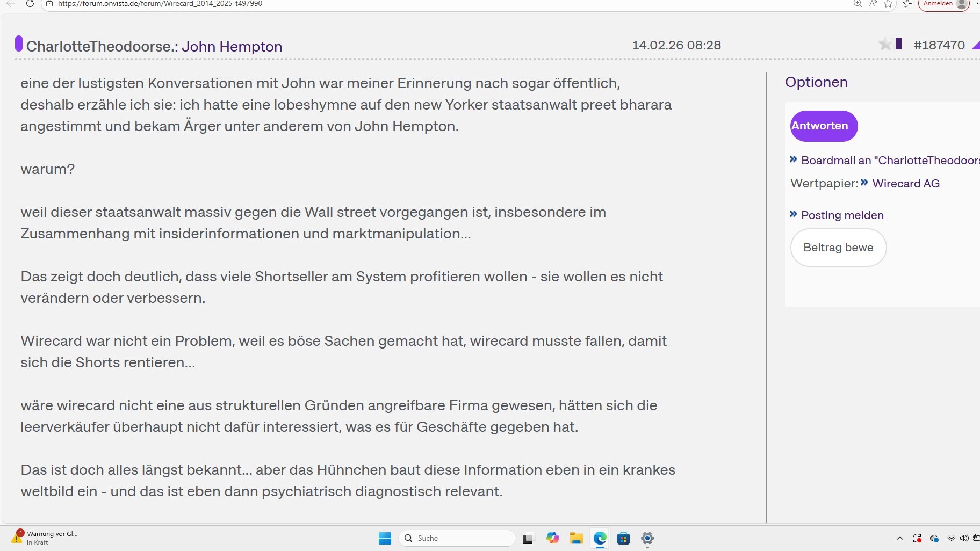
Task: Open File Explorer from the taskbar
Action: pyautogui.click(x=577, y=538)
